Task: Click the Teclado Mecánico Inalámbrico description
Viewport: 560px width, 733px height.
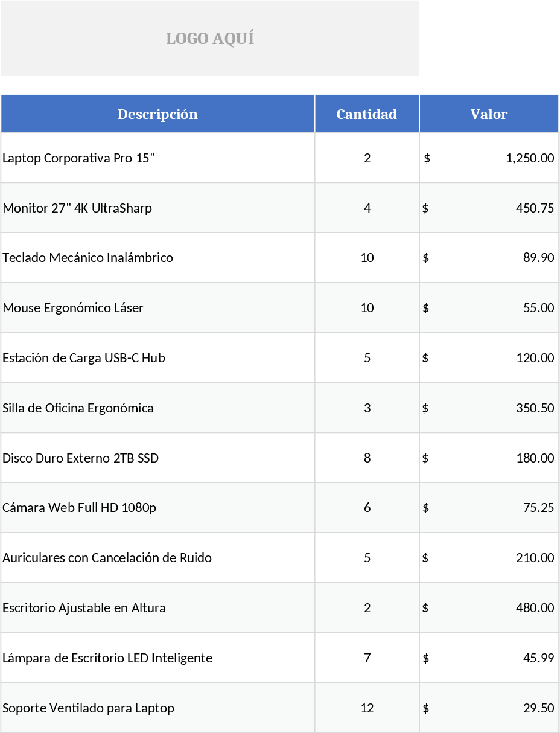Action: pos(88,258)
